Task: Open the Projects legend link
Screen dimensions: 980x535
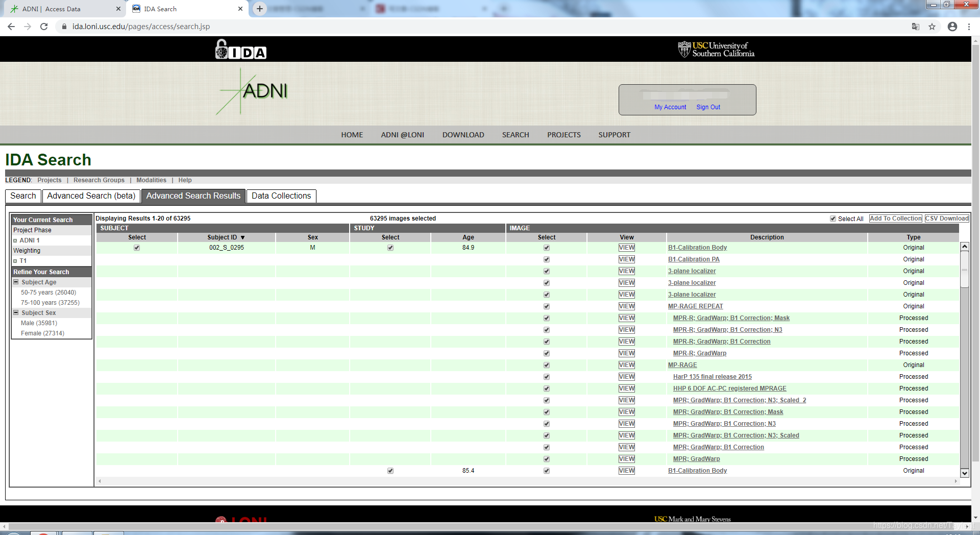Action: [49, 180]
